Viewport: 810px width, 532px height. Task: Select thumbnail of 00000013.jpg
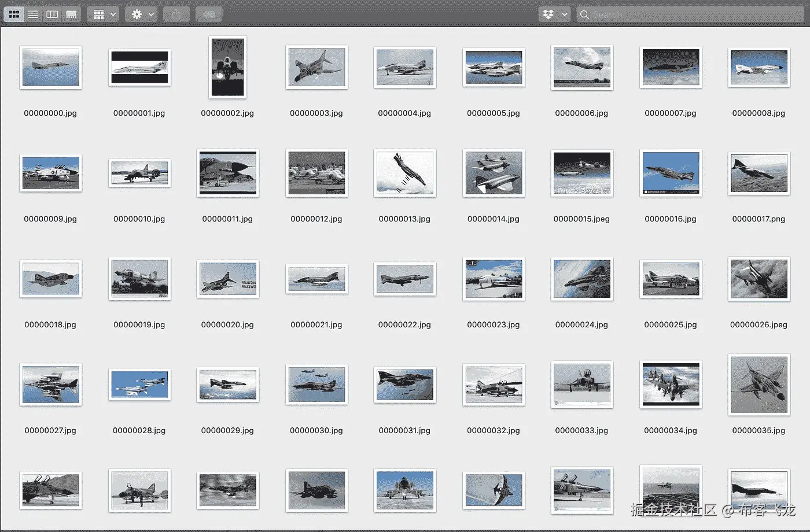point(404,173)
